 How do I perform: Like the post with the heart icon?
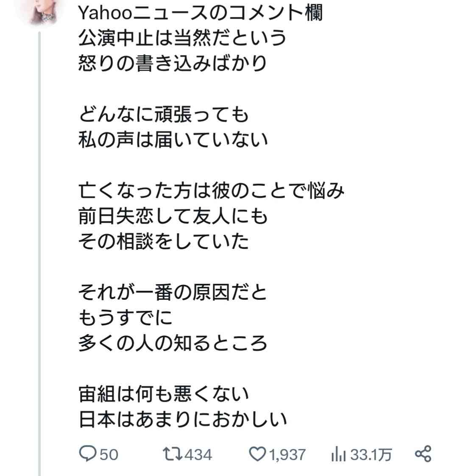point(258,454)
